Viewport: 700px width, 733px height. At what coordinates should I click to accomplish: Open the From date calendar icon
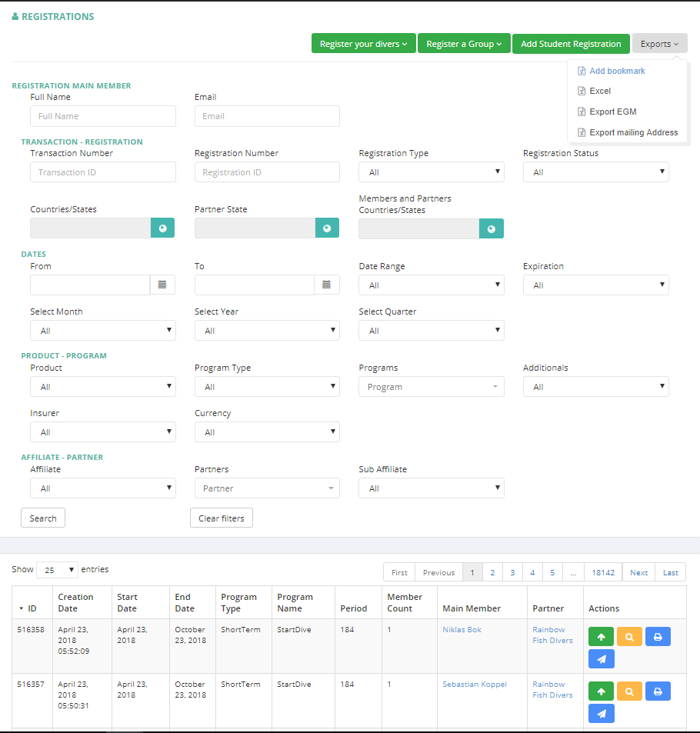pyautogui.click(x=162, y=285)
